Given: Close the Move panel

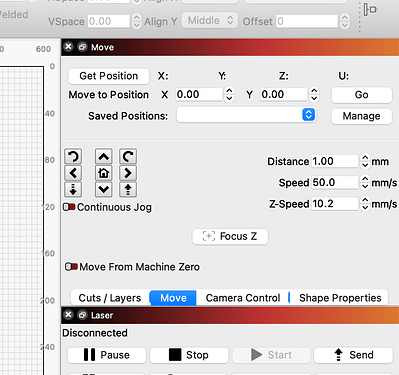Looking at the screenshot, I should coord(68,47).
